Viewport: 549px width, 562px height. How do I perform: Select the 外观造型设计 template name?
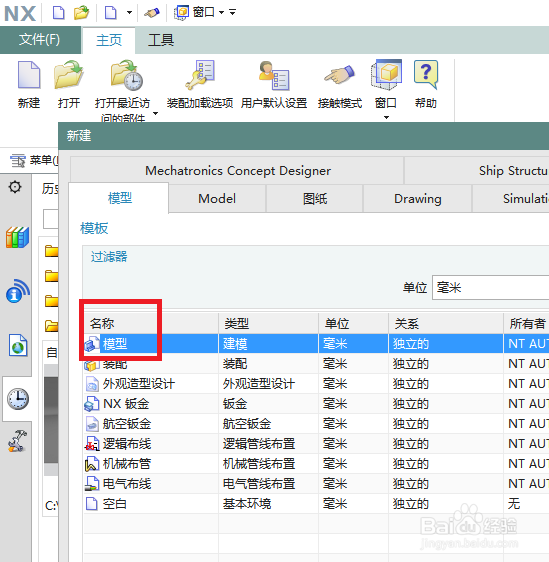tap(139, 384)
